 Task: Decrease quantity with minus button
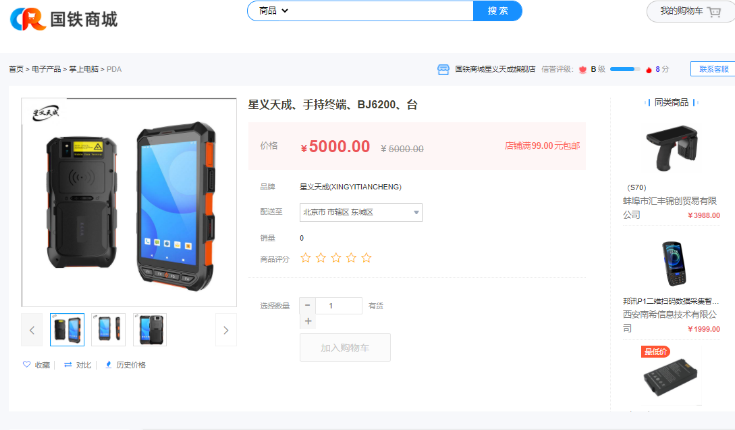point(308,305)
